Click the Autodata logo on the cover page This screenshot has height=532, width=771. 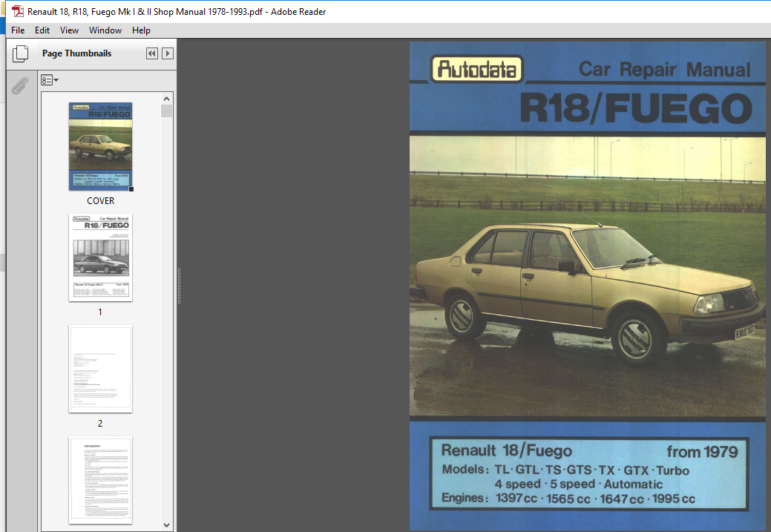tap(476, 69)
